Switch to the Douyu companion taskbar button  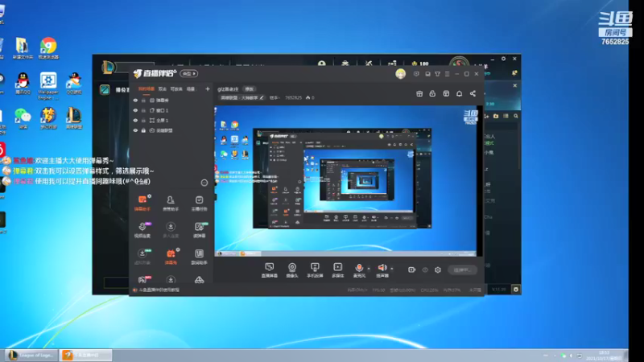pos(85,355)
